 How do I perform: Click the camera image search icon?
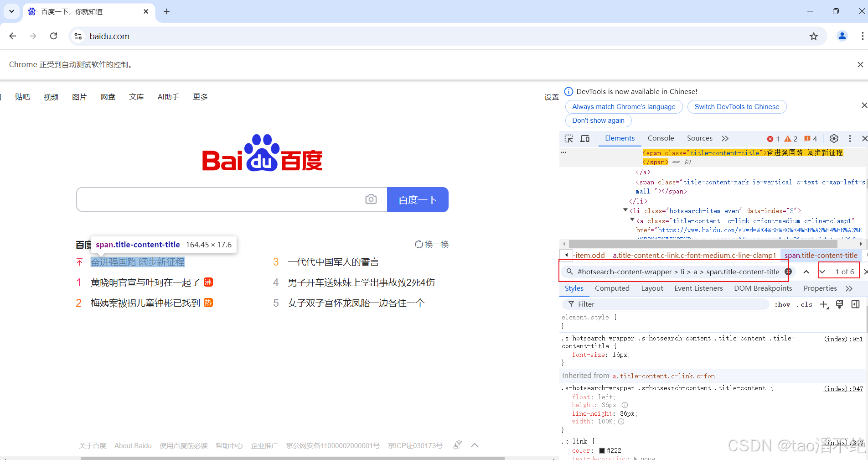click(x=371, y=199)
